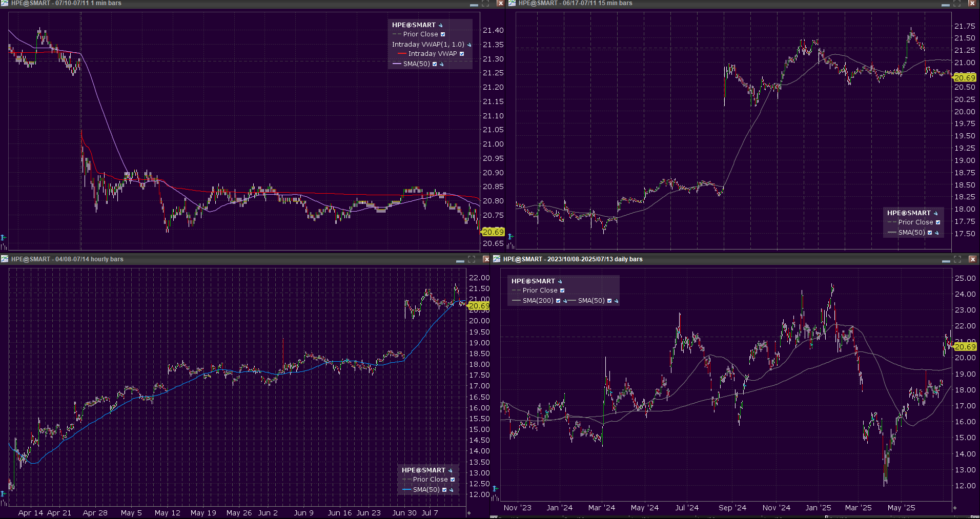Click chart icon in hourly bars title bar

(5, 259)
